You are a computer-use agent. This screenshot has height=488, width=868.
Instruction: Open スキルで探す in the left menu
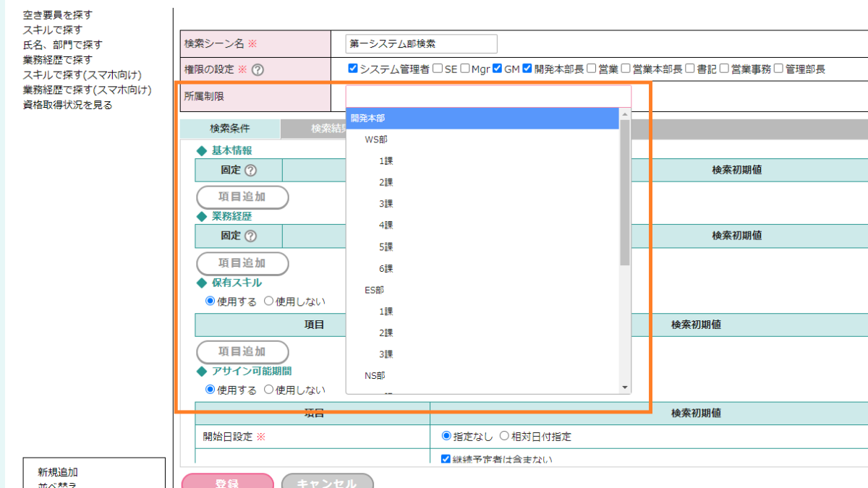click(x=53, y=30)
